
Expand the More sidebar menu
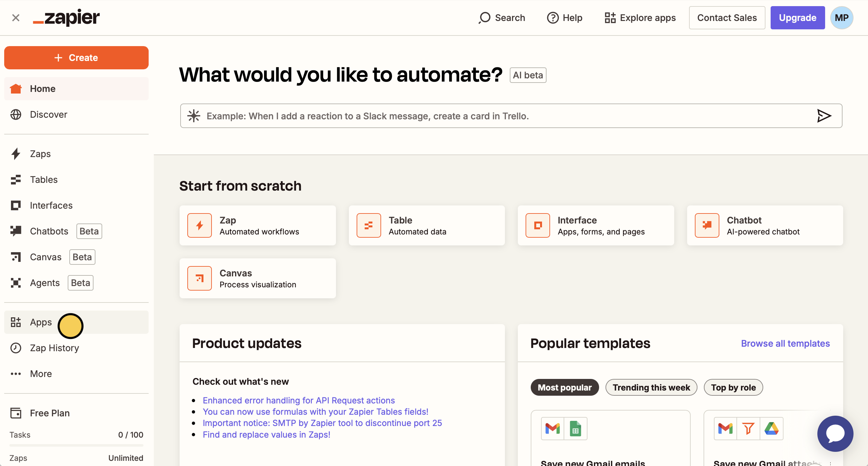40,373
